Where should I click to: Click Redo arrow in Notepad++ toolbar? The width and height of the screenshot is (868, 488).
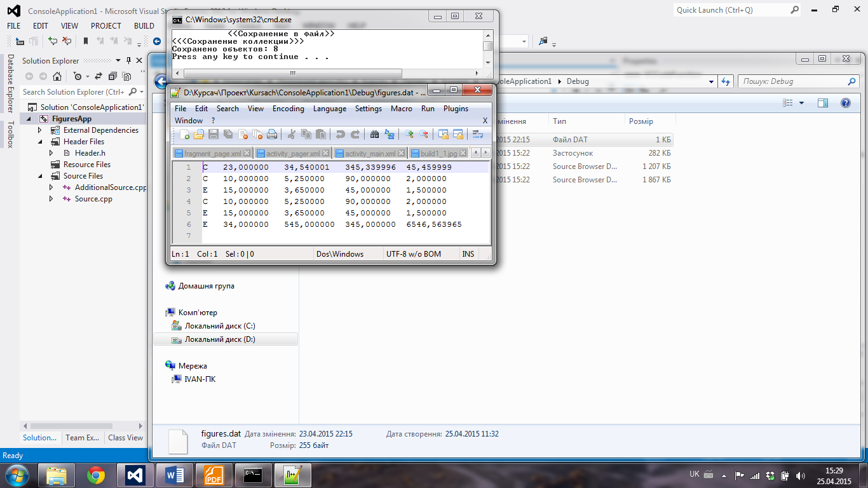coord(355,134)
